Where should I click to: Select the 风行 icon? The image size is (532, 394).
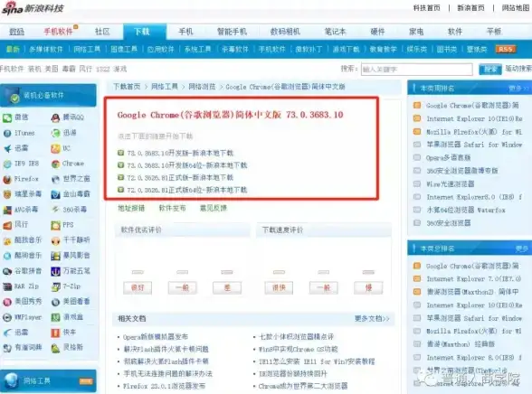click(x=7, y=225)
